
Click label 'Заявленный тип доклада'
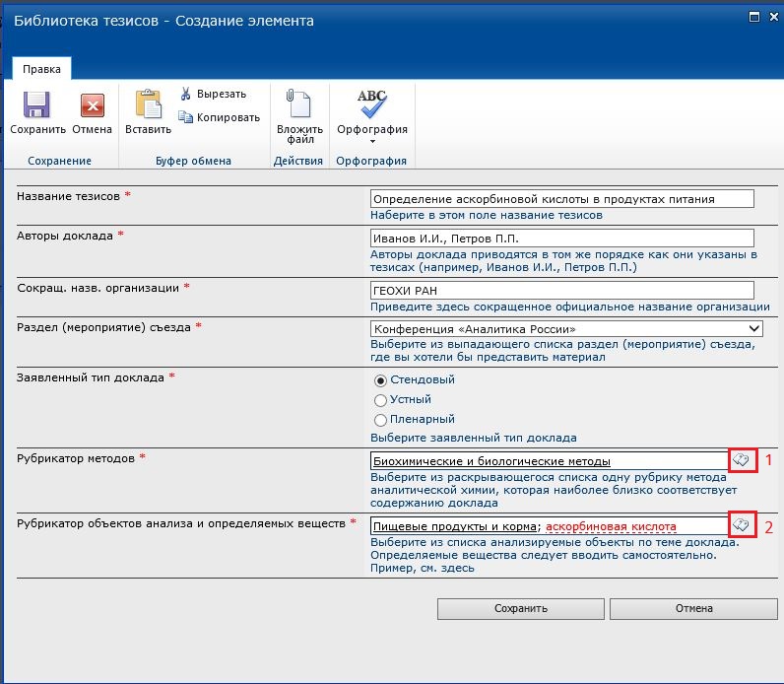(90, 377)
